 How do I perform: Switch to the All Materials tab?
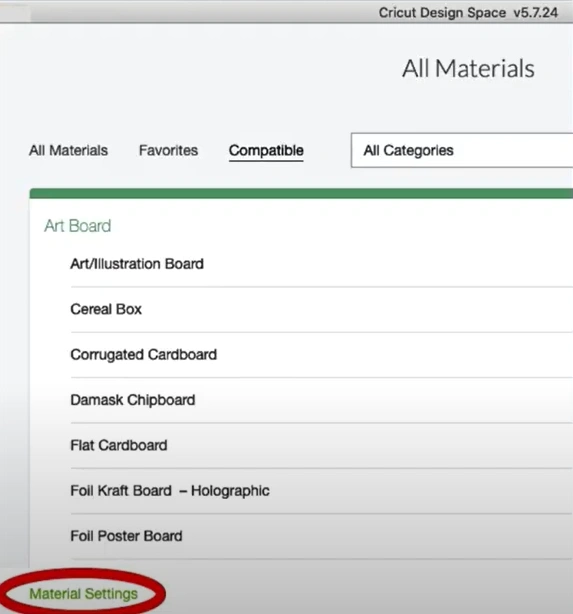(x=69, y=150)
